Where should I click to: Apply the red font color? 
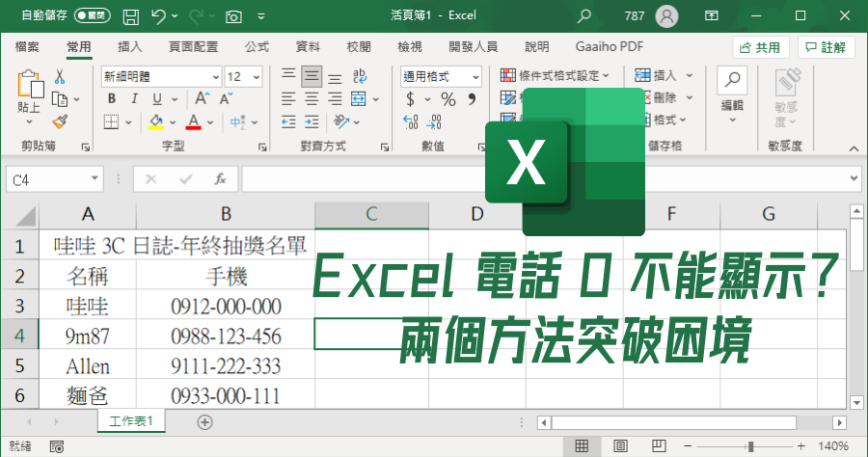(193, 121)
